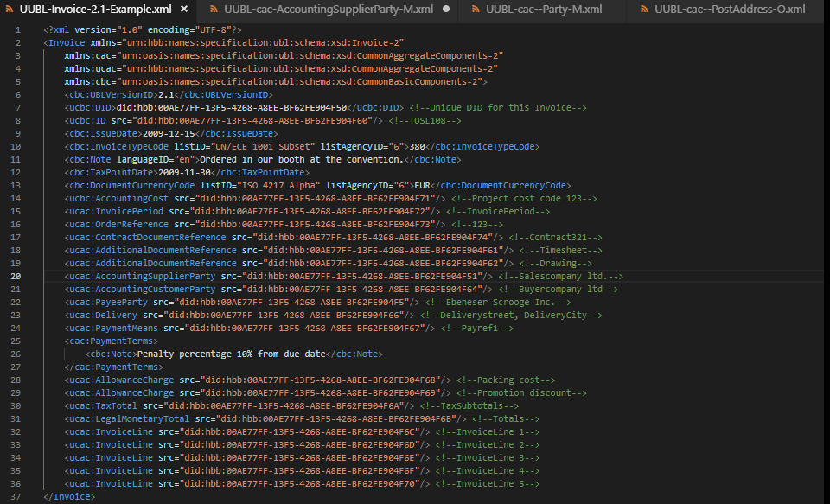This screenshot has height=504, width=830.
Task: Click the closing </Invoice> tag
Action: coord(69,496)
